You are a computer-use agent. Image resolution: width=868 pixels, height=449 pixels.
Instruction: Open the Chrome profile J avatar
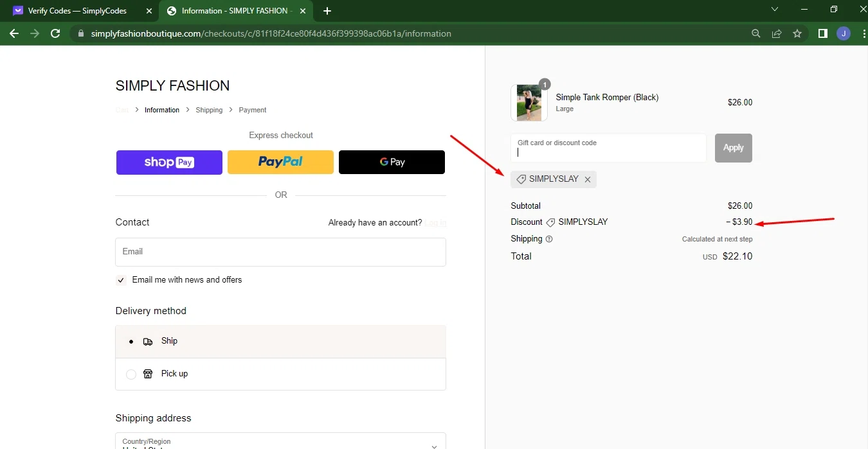point(843,33)
